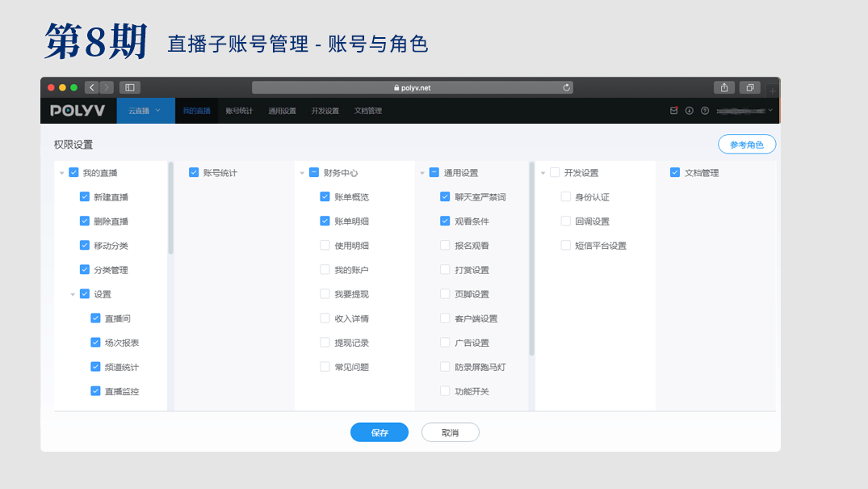Check the 身份认证 permission box
This screenshot has width=868, height=489.
(566, 197)
